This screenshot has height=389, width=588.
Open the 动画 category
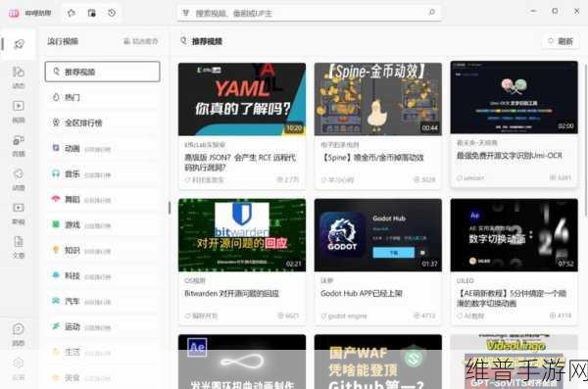102,148
